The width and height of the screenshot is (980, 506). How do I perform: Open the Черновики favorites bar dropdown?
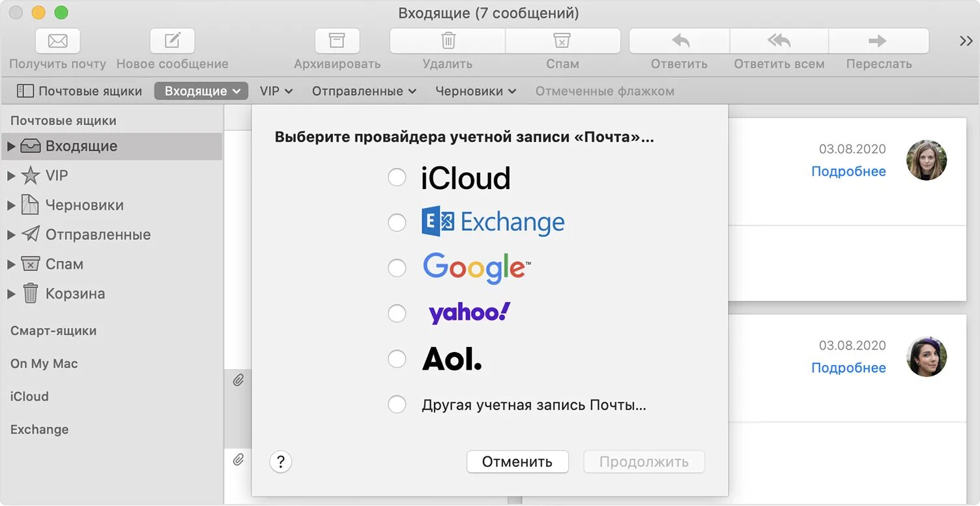[476, 91]
